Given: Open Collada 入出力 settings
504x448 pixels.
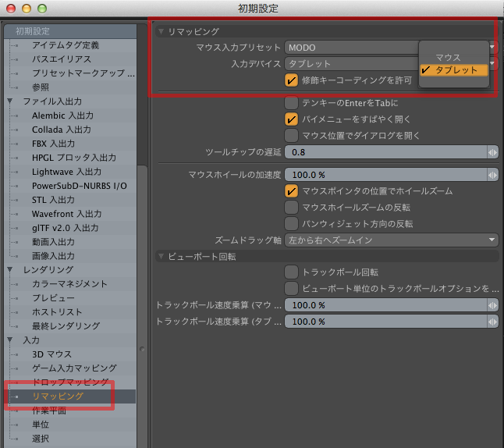Looking at the screenshot, I should 62,130.
